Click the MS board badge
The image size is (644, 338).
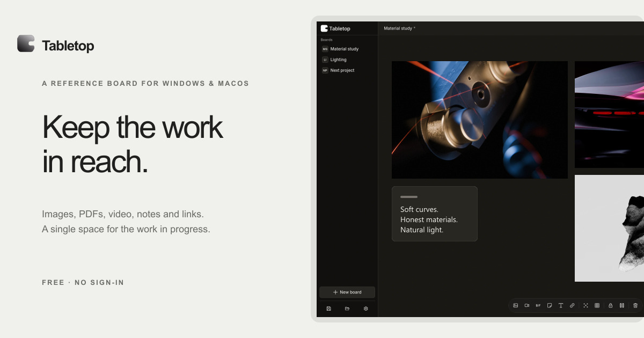[x=325, y=49]
